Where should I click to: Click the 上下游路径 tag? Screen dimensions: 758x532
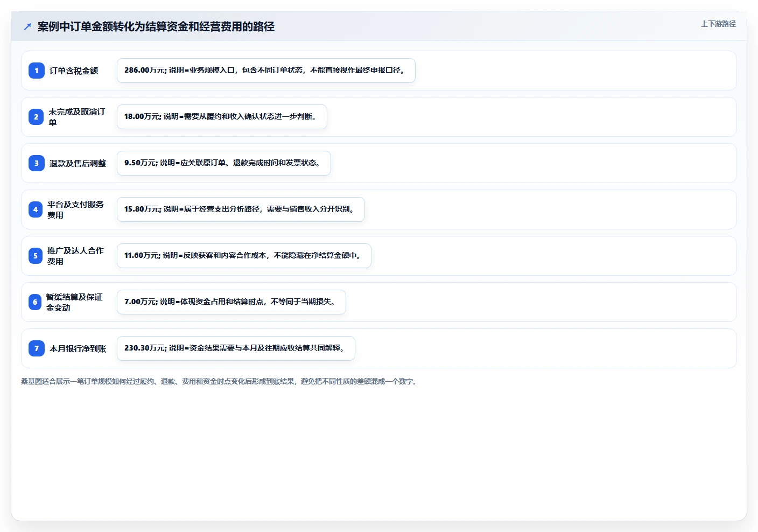(718, 24)
